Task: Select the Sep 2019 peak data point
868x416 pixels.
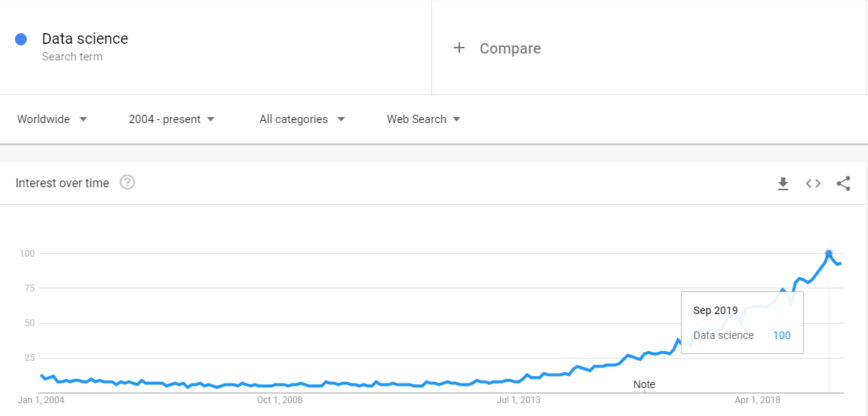Action: click(x=829, y=254)
